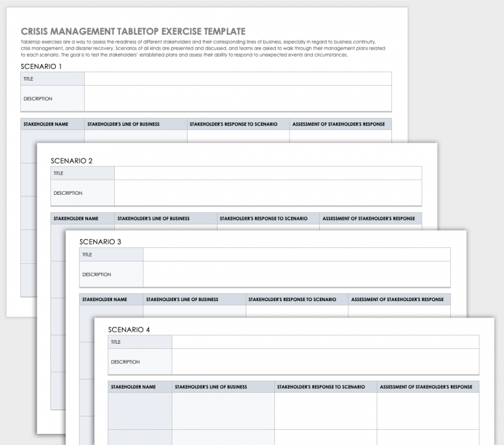Select the Scenario 2 Title input field
This screenshot has width=504, height=445.
[268, 173]
